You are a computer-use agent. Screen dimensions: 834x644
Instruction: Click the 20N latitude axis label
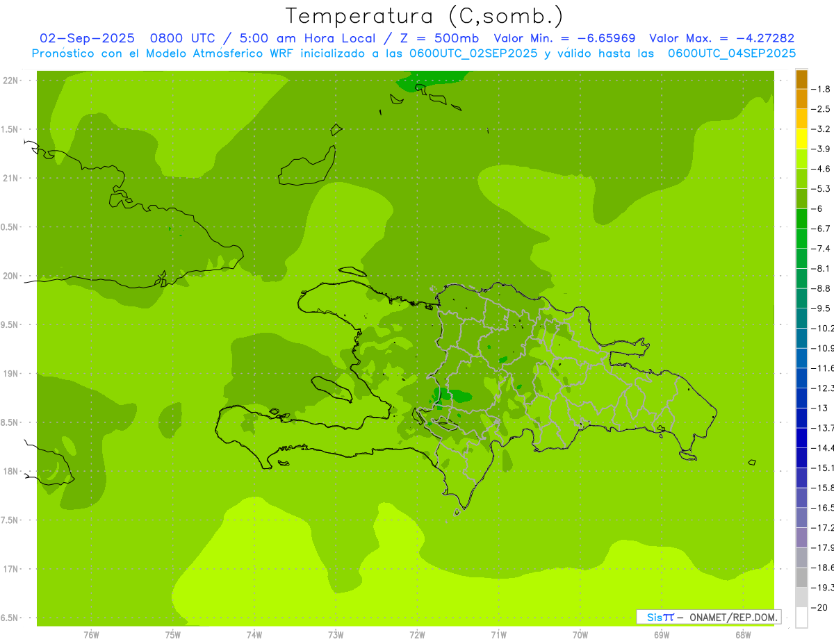tap(10, 276)
